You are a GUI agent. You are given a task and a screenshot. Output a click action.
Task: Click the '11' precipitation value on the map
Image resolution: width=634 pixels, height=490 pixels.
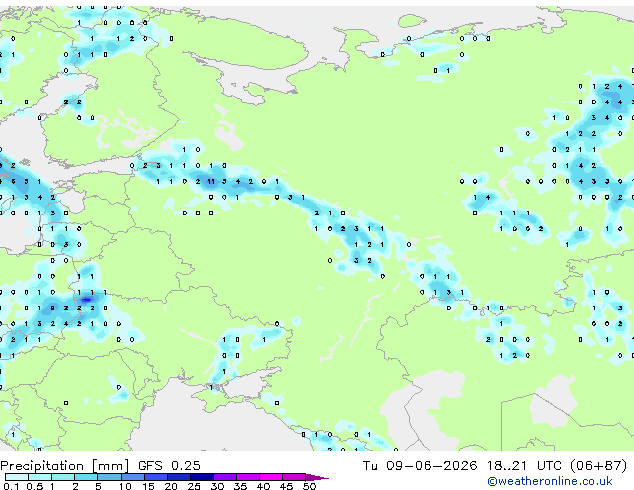(x=211, y=182)
